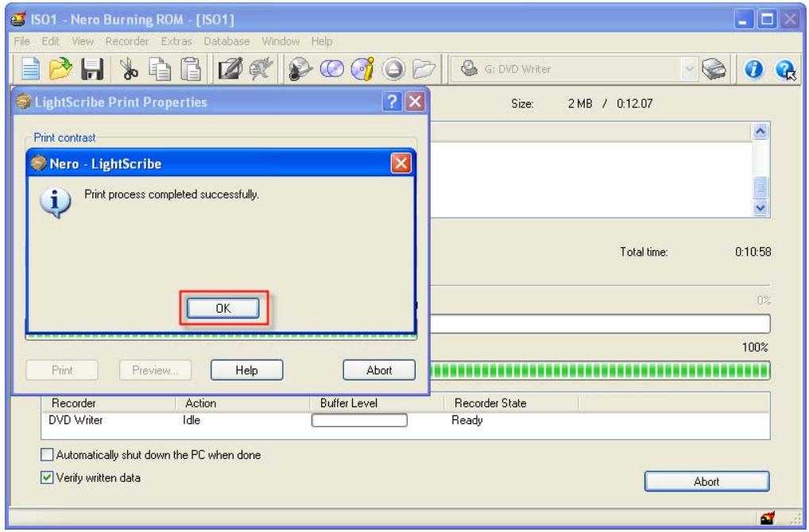Viewport: 809px width, 532px height.
Task: Open the Edit menu
Action: click(x=51, y=41)
